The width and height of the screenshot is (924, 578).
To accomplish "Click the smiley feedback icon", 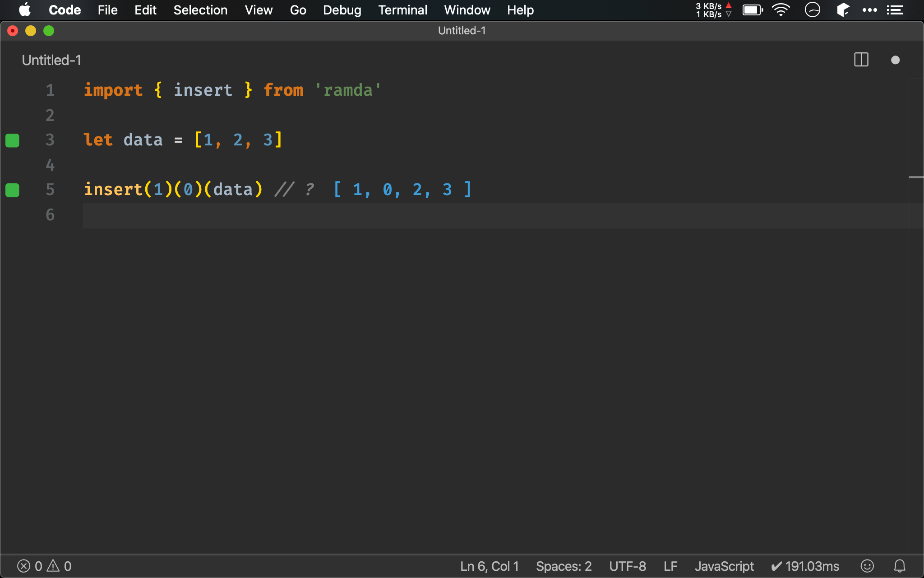I will click(x=867, y=566).
